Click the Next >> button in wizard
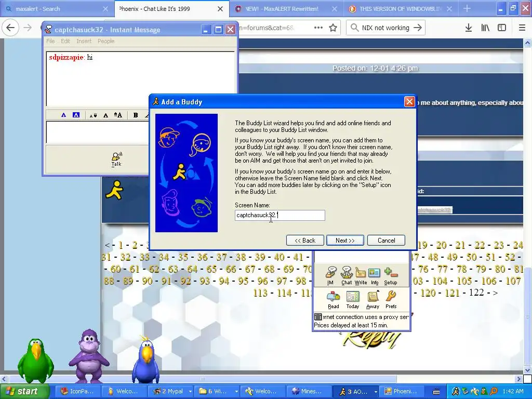Image resolution: width=532 pixels, height=399 pixels. [x=345, y=240]
